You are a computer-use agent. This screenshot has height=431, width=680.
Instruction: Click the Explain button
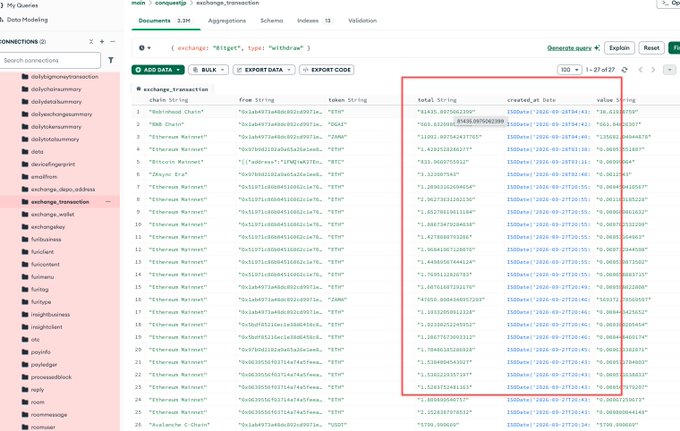click(x=619, y=48)
